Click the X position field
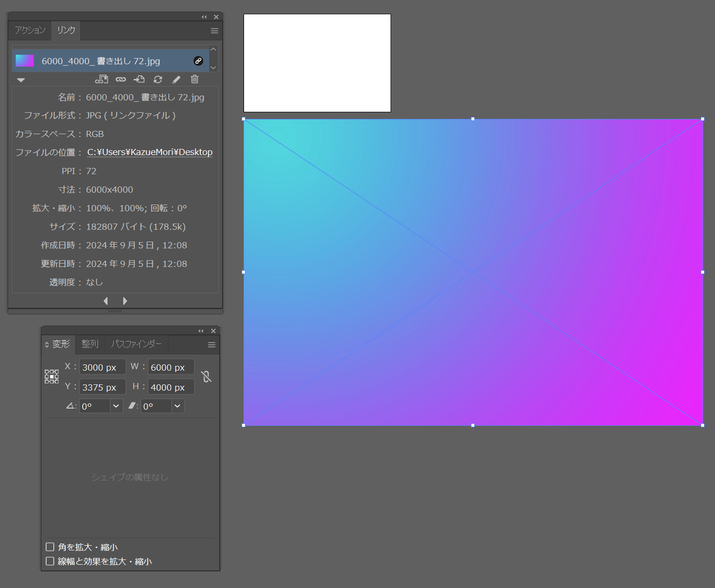The width and height of the screenshot is (715, 588). click(102, 367)
